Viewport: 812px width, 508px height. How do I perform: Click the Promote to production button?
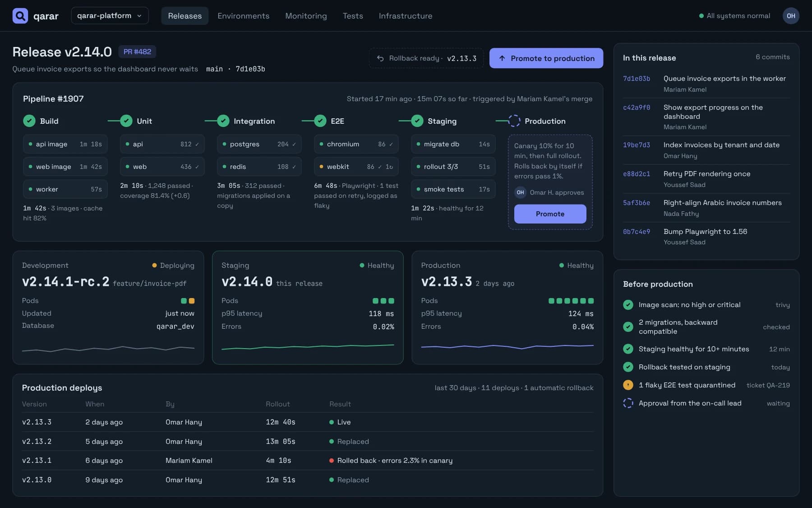[546, 58]
